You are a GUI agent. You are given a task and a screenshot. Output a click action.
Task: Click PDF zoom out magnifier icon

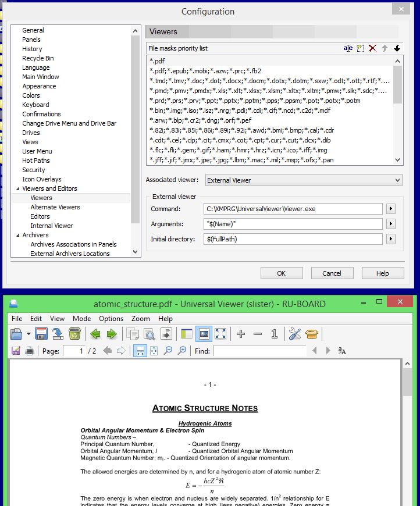pos(168,351)
